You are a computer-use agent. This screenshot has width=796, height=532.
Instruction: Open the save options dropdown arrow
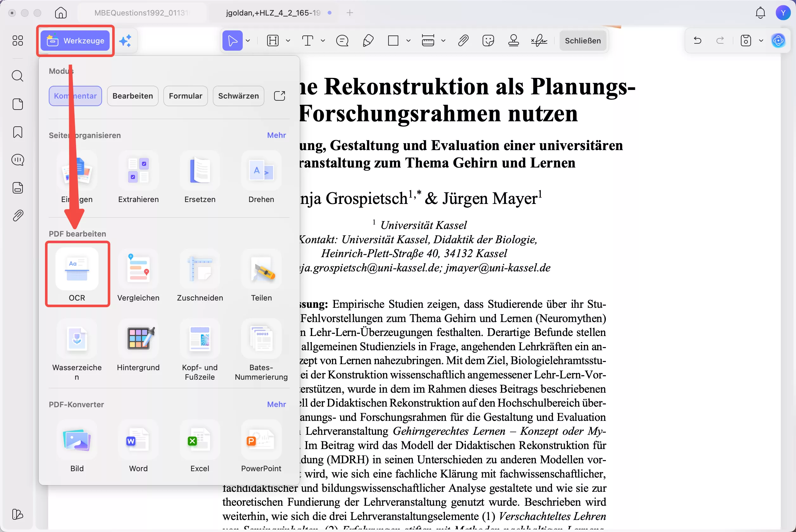tap(761, 41)
